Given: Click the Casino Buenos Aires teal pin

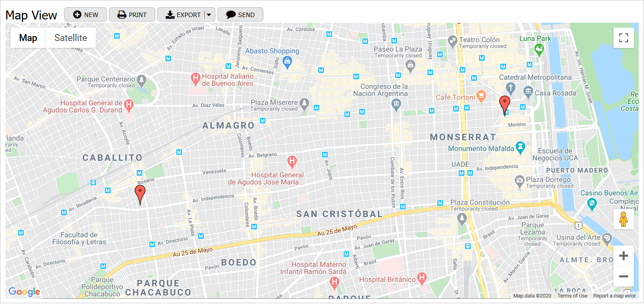Looking at the screenshot, I should [592, 205].
